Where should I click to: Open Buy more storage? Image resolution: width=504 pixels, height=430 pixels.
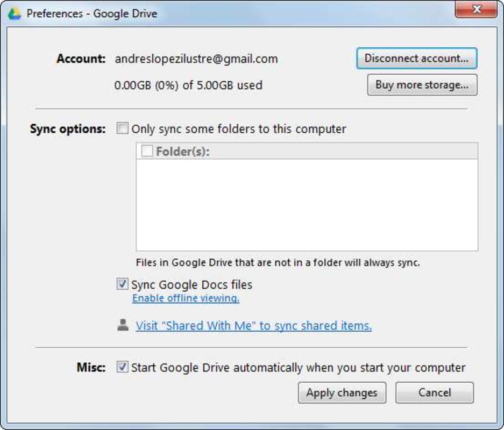pos(422,85)
